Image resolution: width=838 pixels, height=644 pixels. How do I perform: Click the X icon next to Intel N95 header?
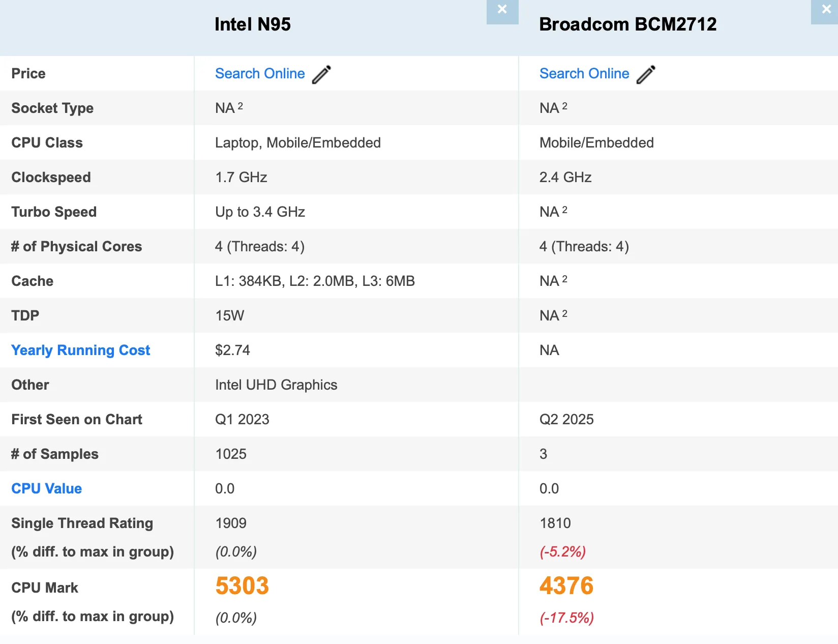coord(502,9)
